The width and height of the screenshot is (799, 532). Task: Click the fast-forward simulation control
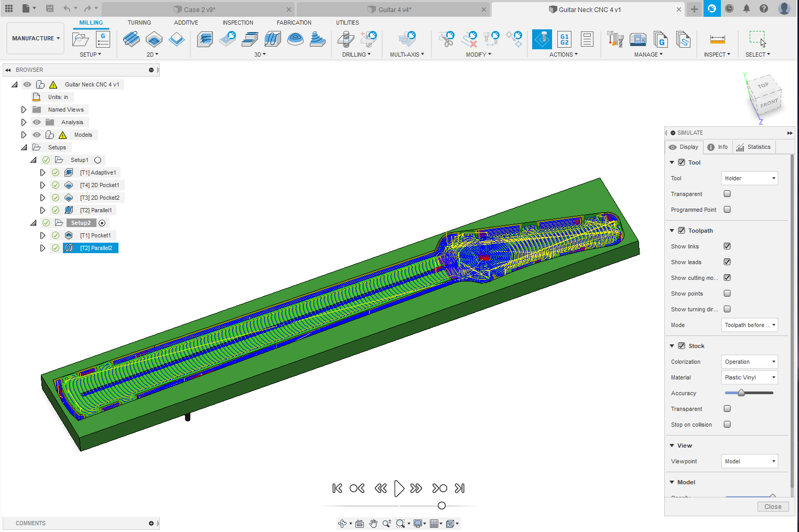coord(416,488)
